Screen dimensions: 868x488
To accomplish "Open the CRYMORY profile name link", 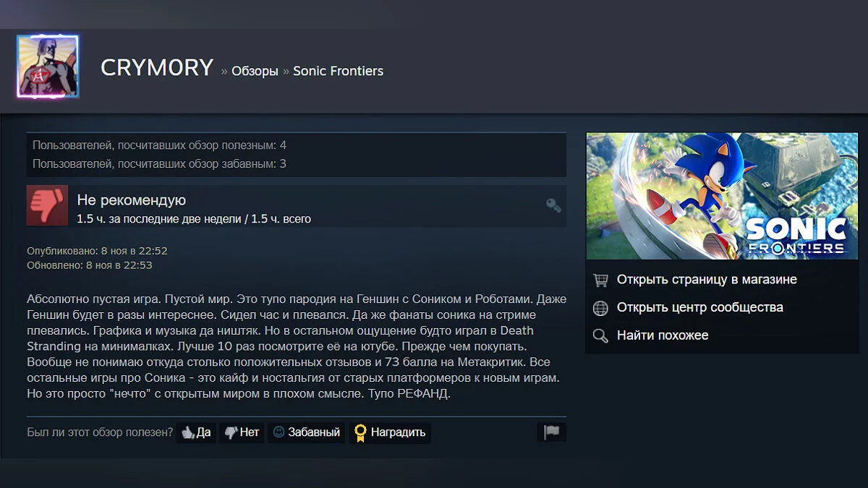I will pos(157,68).
